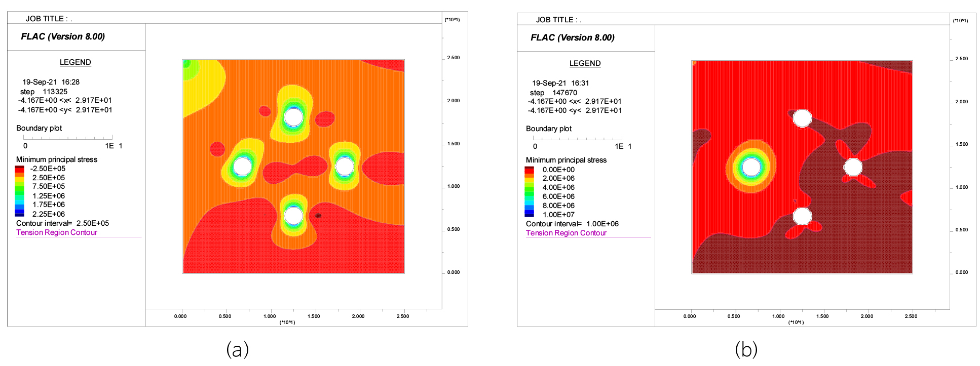Click Minimum principal stress label in plot (b)
Screen dimensions: 980x366
pos(566,160)
